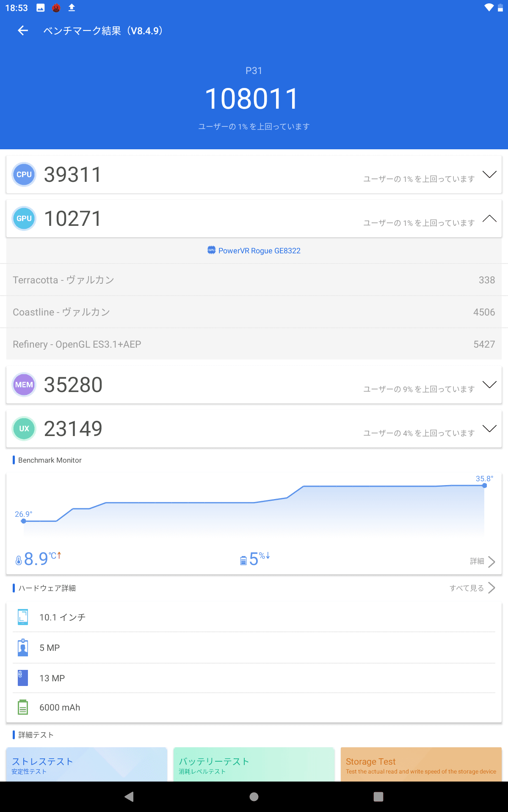Expand the UX score details

[489, 429]
